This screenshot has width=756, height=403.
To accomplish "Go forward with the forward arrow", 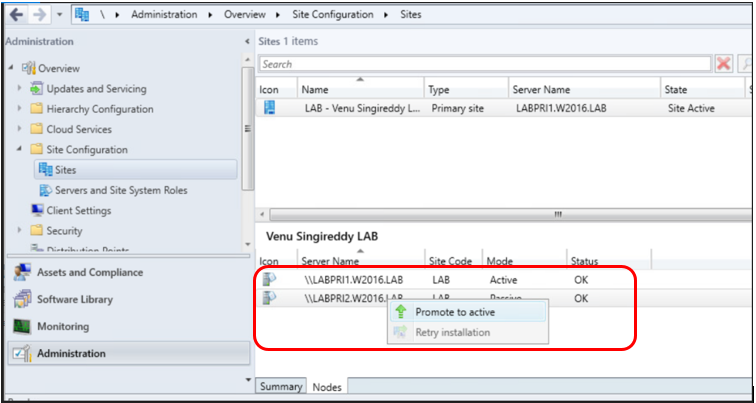I will (x=39, y=15).
